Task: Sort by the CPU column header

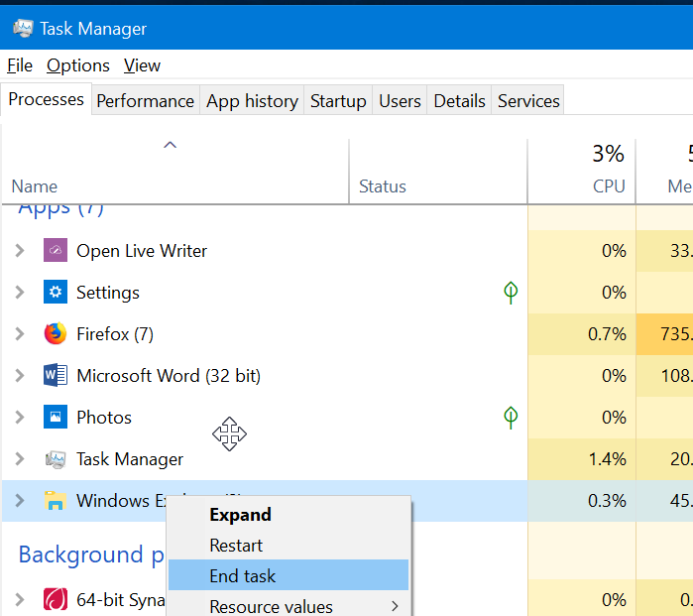Action: pyautogui.click(x=608, y=186)
